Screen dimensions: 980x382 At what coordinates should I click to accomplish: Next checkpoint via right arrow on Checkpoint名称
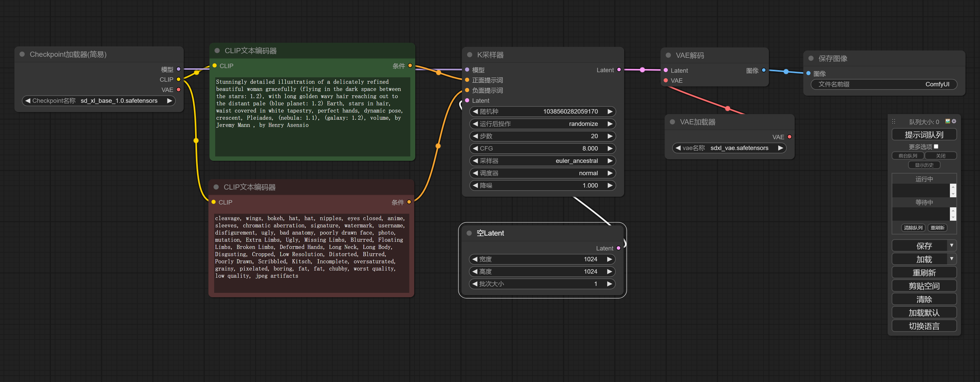pos(170,101)
